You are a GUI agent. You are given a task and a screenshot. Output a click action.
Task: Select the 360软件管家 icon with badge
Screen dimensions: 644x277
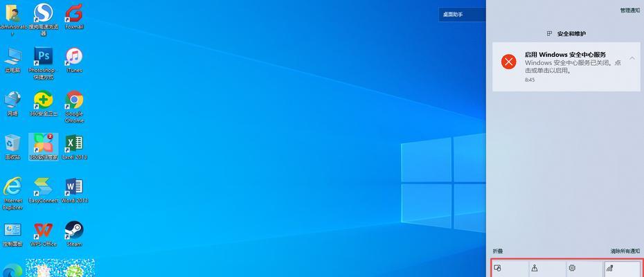coord(43,147)
